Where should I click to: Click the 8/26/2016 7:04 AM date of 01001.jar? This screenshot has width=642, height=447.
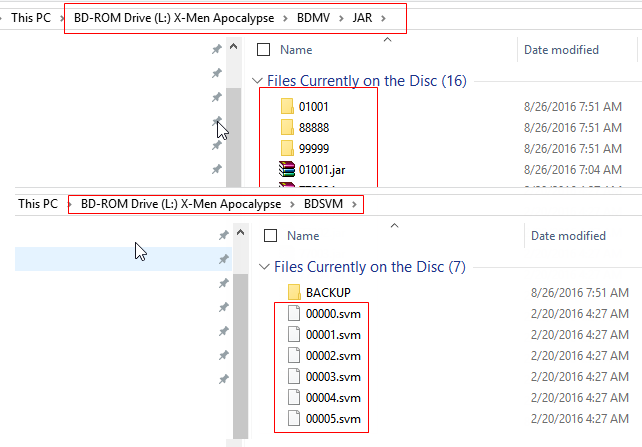[573, 169]
